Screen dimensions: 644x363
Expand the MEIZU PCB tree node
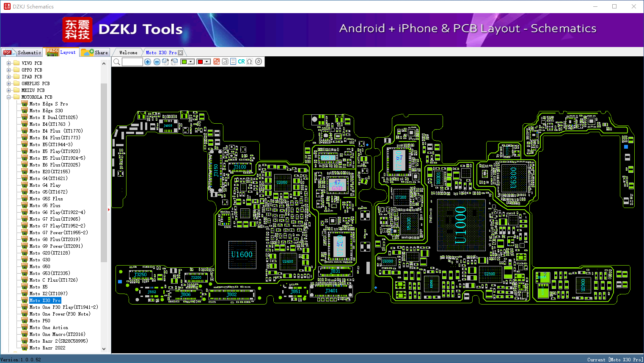pos(9,90)
